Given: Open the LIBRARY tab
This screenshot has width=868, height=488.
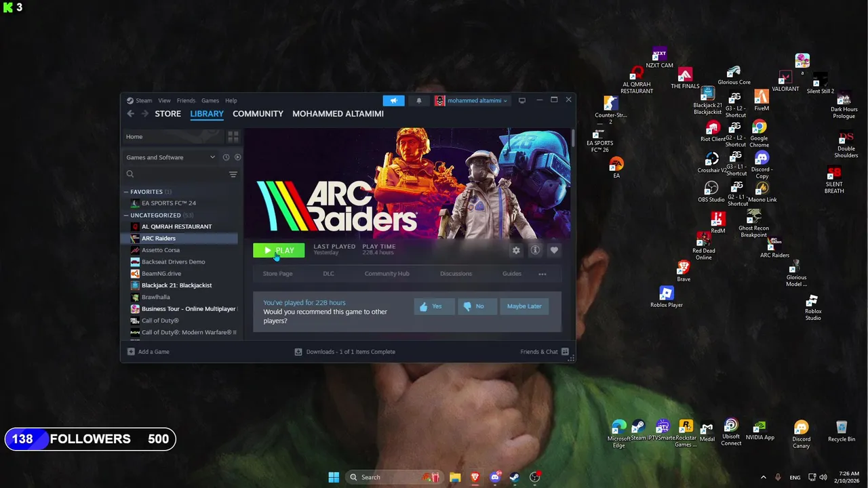Looking at the screenshot, I should click(207, 114).
